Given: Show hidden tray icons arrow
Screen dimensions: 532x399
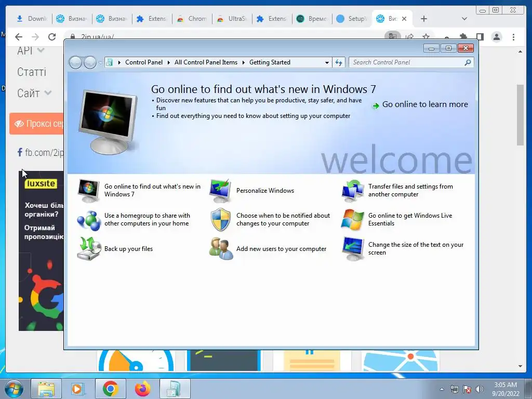Looking at the screenshot, I should coord(442,389).
